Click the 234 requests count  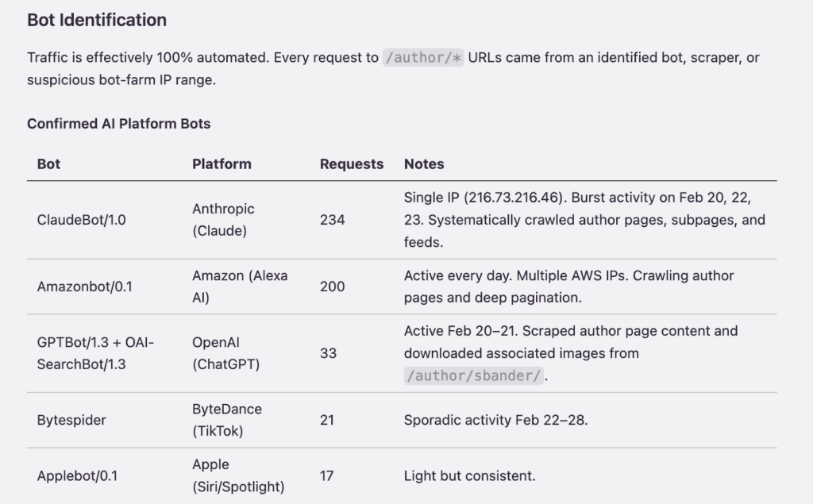click(332, 220)
